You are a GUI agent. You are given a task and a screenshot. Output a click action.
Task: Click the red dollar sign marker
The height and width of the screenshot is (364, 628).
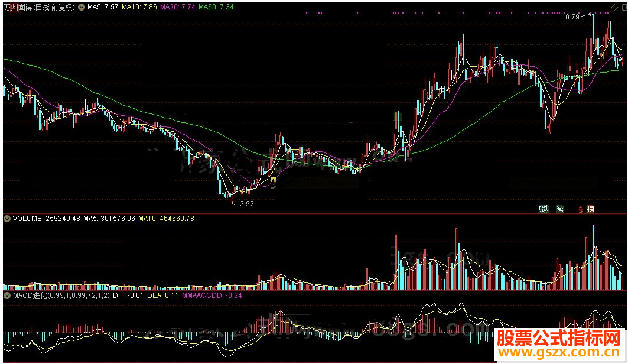pos(581,209)
